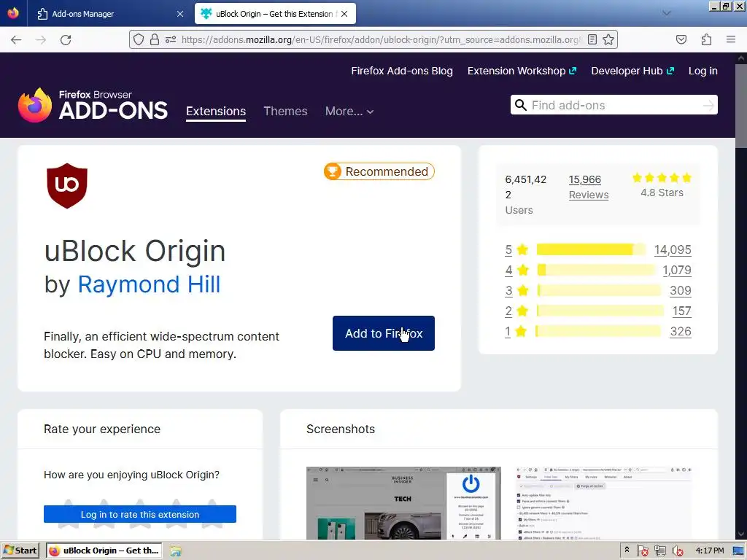Open the 326 one-star reviews count
This screenshot has width=747, height=560.
(681, 332)
